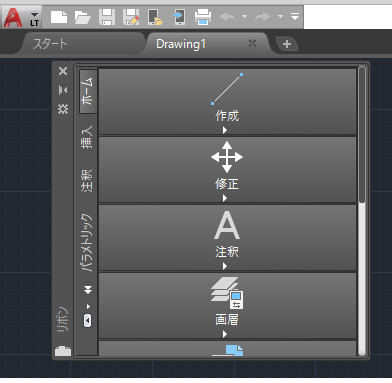Screen dimensions: 392x383
Task: Open from Web & Mobile icon
Action: pos(155,17)
